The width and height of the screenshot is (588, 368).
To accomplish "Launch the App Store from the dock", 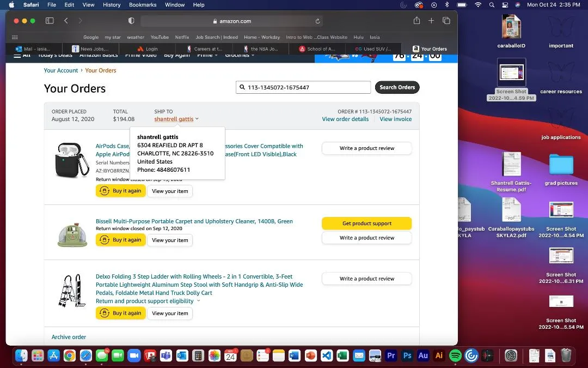I will point(53,355).
